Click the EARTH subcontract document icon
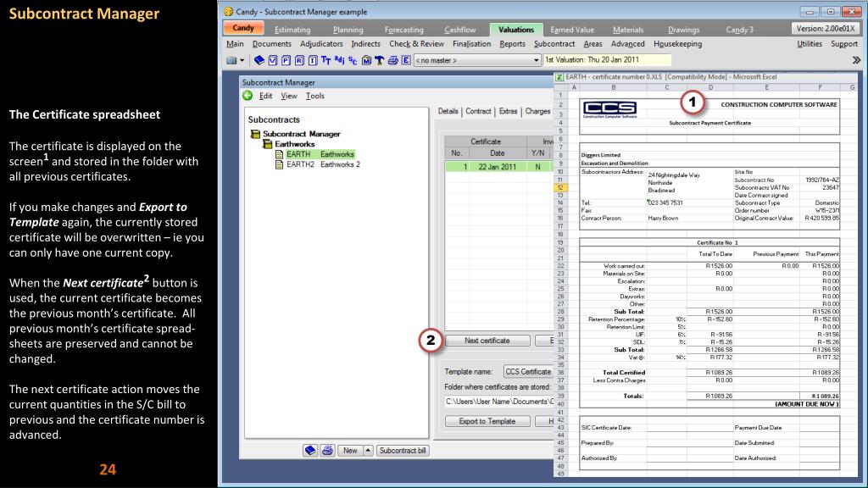 pos(280,154)
